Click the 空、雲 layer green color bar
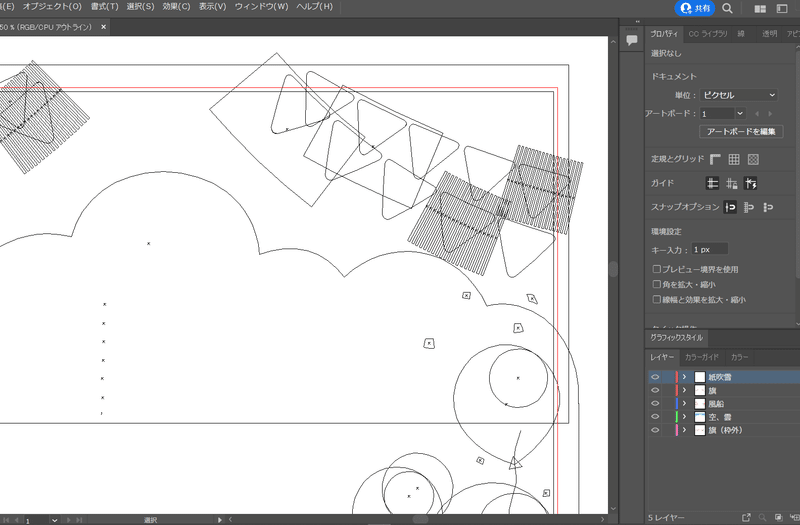The width and height of the screenshot is (800, 525). coord(677,417)
